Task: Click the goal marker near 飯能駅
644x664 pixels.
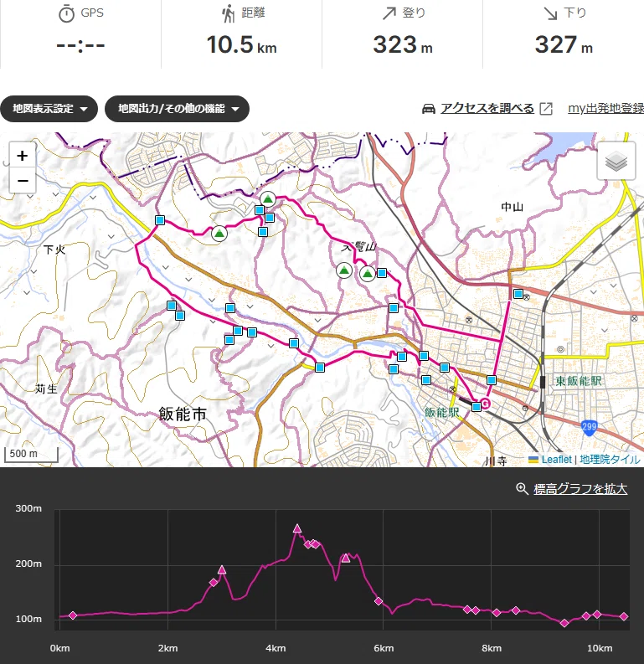Action: (486, 404)
